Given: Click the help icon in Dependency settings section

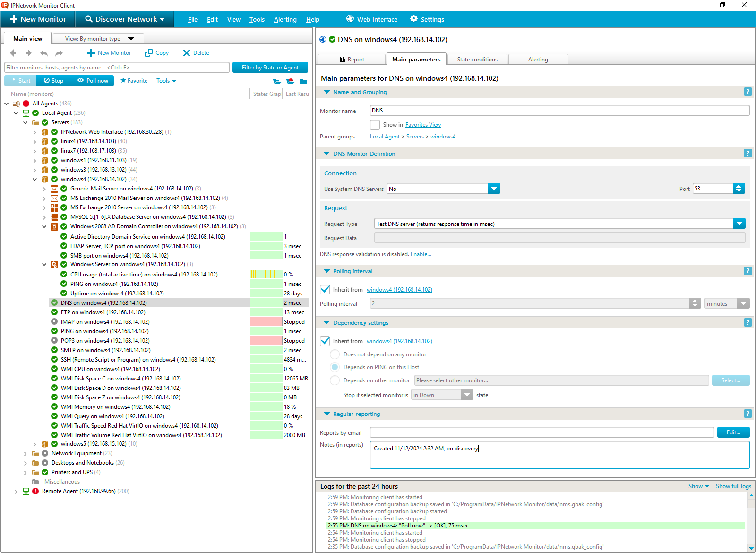Looking at the screenshot, I should pyautogui.click(x=747, y=322).
